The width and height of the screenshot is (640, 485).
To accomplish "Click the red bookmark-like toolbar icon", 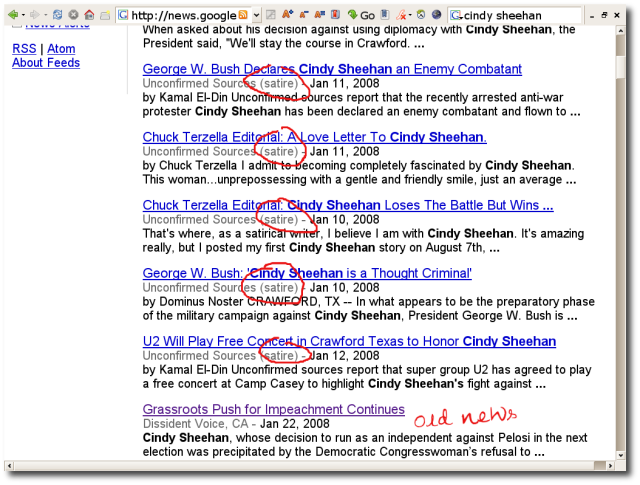I will pos(335,15).
